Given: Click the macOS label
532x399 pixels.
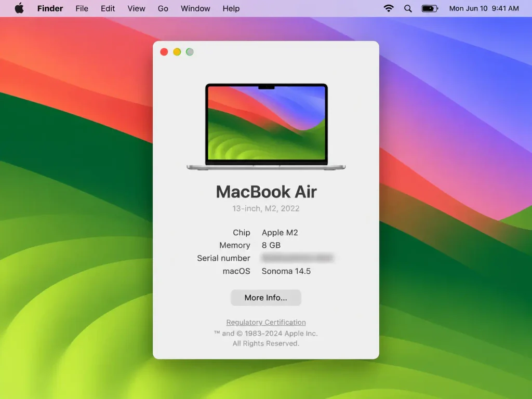Looking at the screenshot, I should 236,271.
